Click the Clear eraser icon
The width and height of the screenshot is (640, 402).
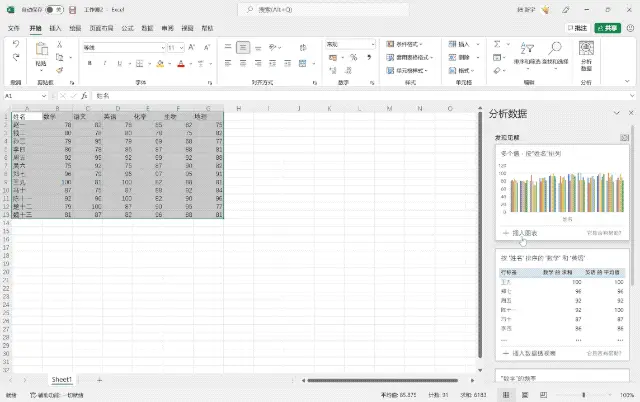click(x=497, y=71)
